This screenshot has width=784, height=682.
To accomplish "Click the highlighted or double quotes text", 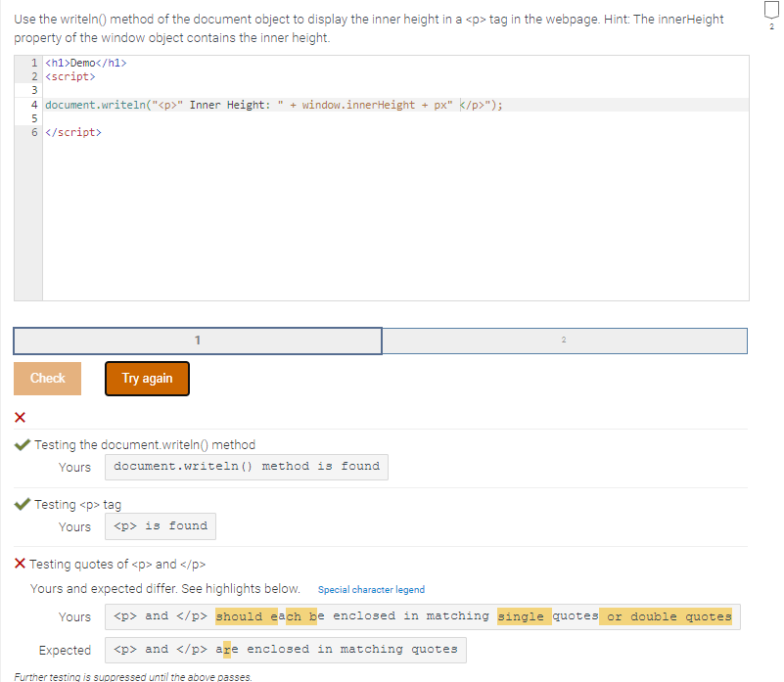I will (x=669, y=615).
